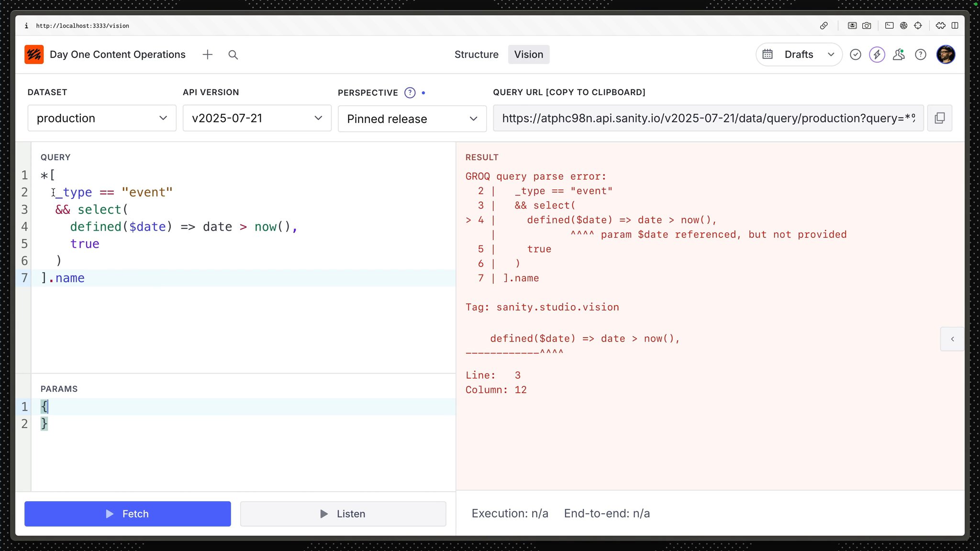Click the perspective help question icon
The image size is (980, 551).
pyautogui.click(x=410, y=93)
